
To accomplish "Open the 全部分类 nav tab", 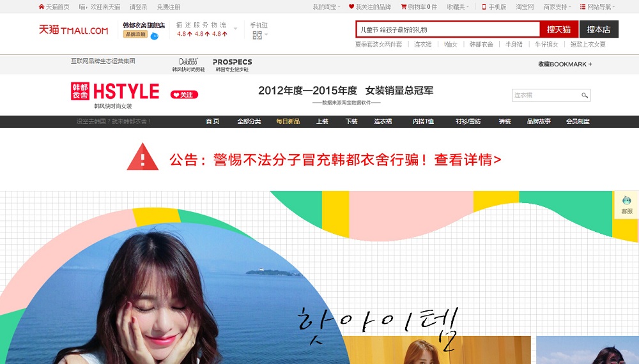I will pos(249,121).
